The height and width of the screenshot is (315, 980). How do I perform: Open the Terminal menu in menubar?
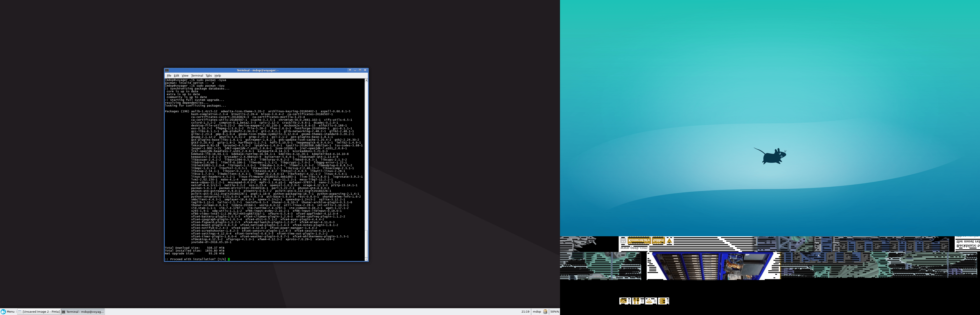click(x=197, y=76)
